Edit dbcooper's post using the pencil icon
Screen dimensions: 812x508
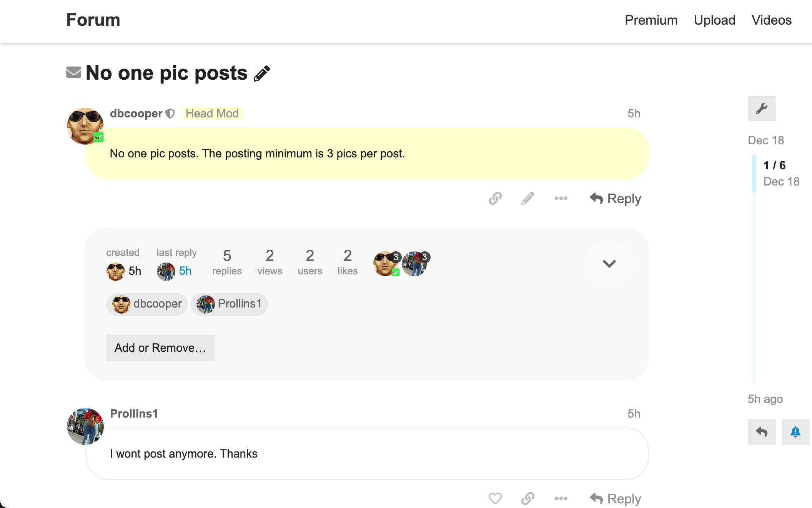528,199
